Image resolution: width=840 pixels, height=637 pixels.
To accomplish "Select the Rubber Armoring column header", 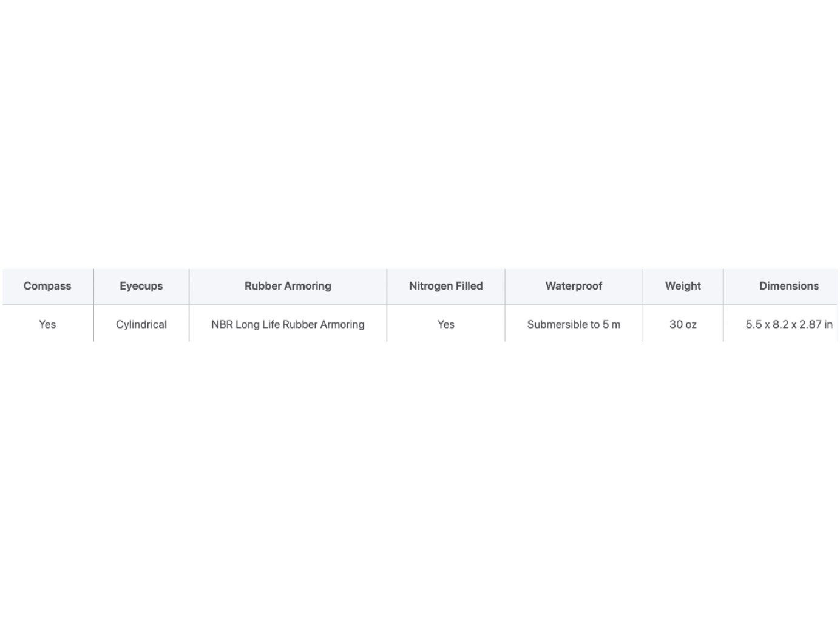I will point(288,286).
